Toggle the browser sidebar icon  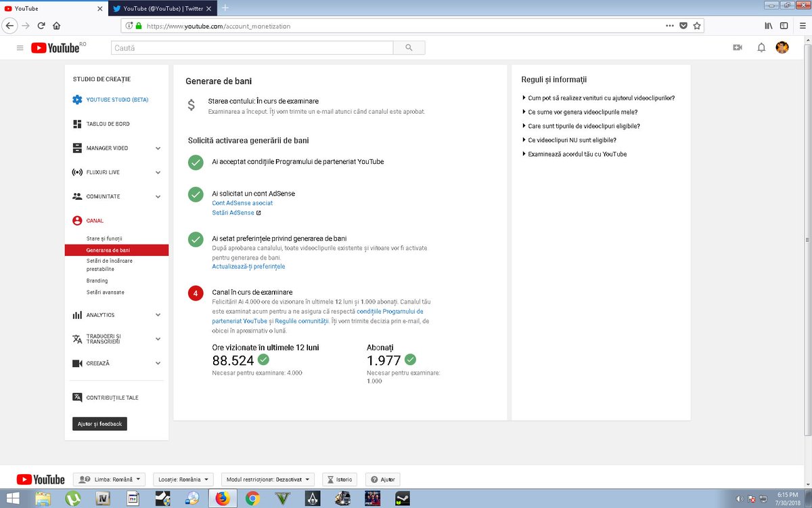pyautogui.click(x=784, y=26)
